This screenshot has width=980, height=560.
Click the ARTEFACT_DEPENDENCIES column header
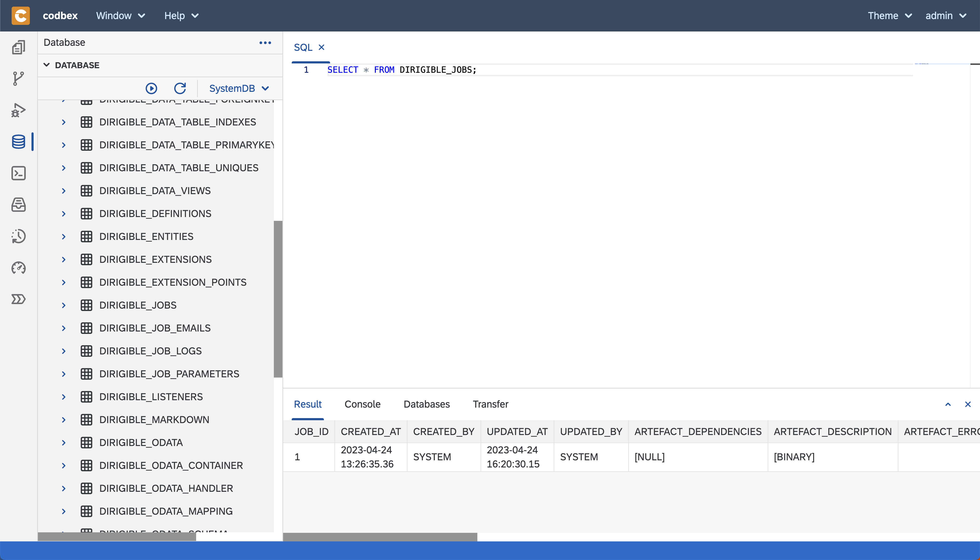pyautogui.click(x=698, y=431)
